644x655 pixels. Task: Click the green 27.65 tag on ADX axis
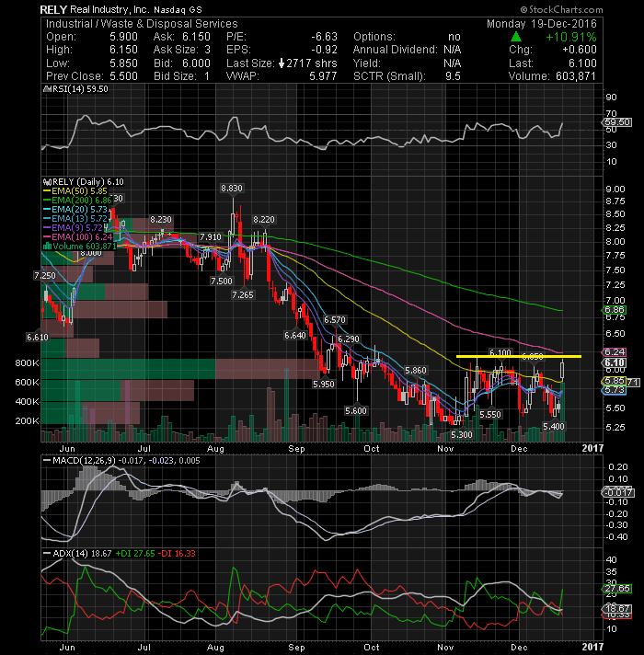[x=616, y=589]
